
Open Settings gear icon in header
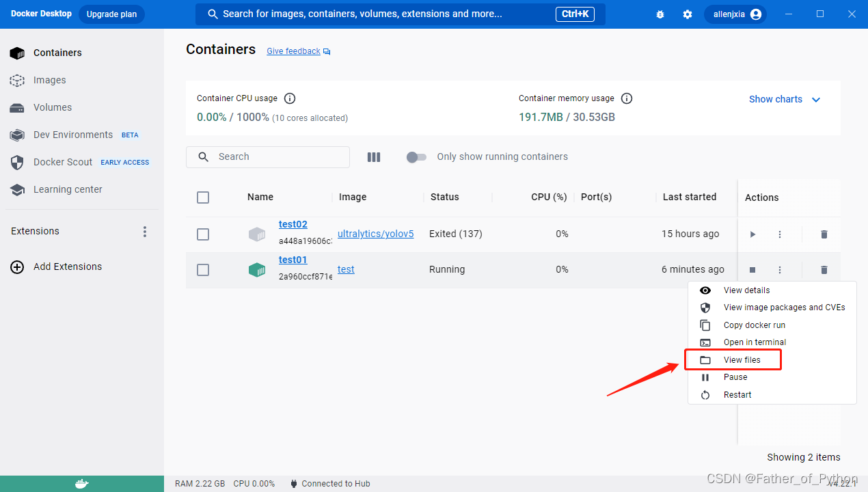click(688, 14)
